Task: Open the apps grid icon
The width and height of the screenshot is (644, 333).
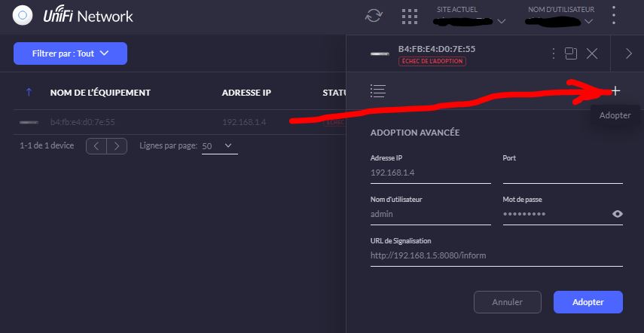Action: point(409,16)
